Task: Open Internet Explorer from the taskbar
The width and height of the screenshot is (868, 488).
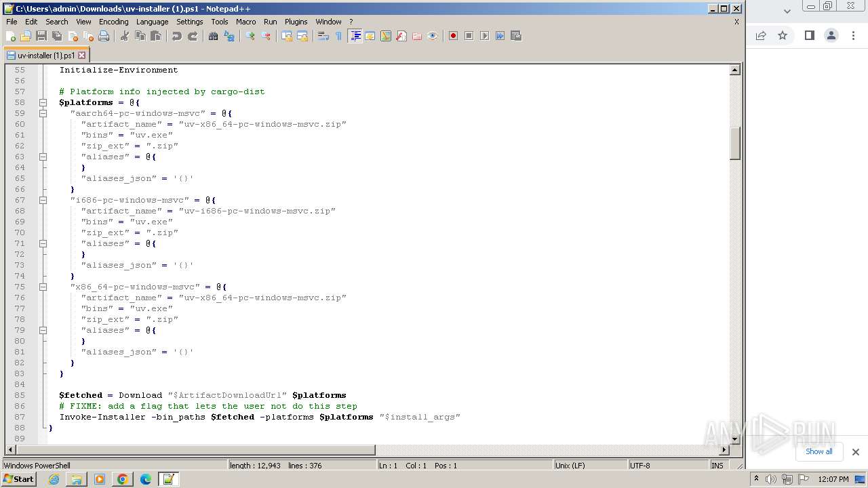Action: tap(54, 479)
